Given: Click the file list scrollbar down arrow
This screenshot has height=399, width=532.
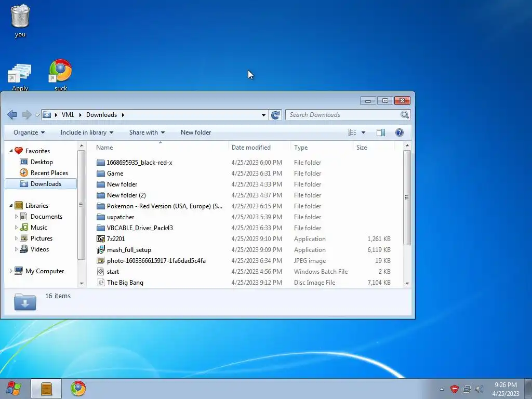Looking at the screenshot, I should click(407, 283).
